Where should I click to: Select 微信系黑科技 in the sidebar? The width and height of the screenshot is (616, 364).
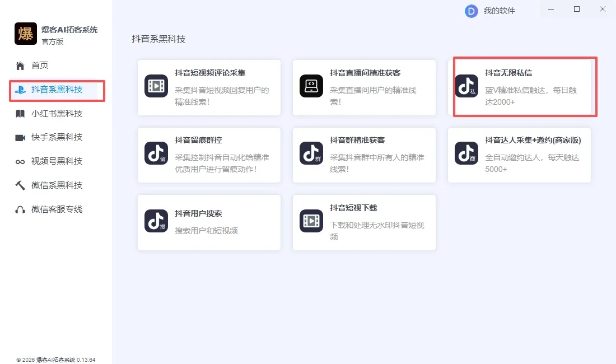57,185
